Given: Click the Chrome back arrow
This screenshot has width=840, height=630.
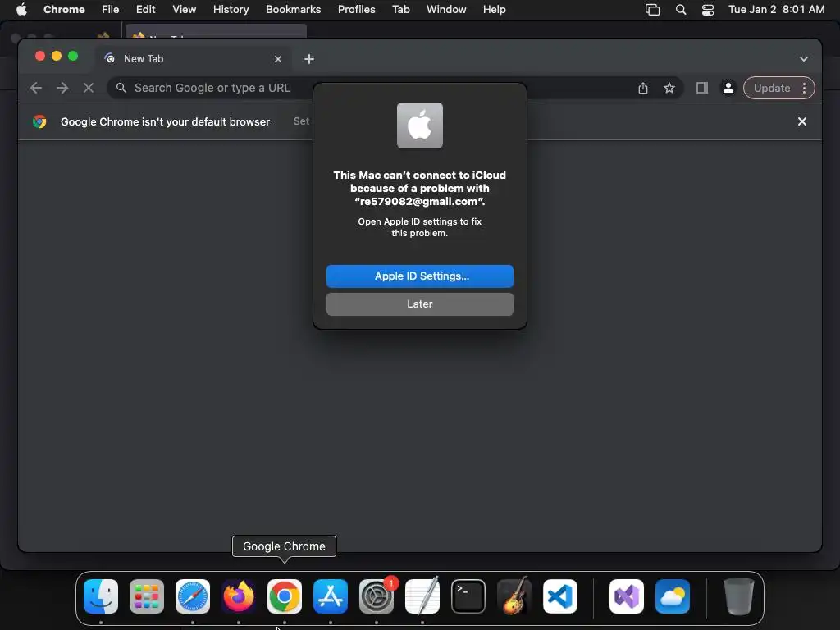Looking at the screenshot, I should (36, 88).
